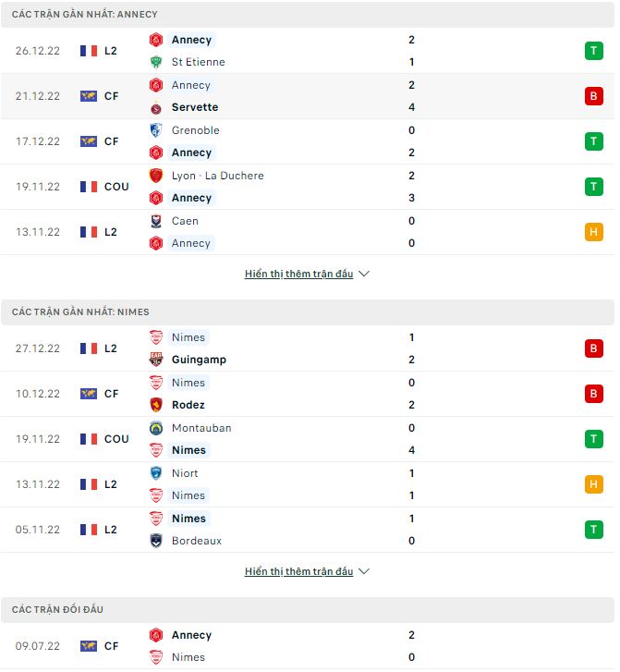Click the green T badge for Nimes–Bordeaux
Image resolution: width=620 pixels, height=672 pixels.
pyautogui.click(x=593, y=530)
